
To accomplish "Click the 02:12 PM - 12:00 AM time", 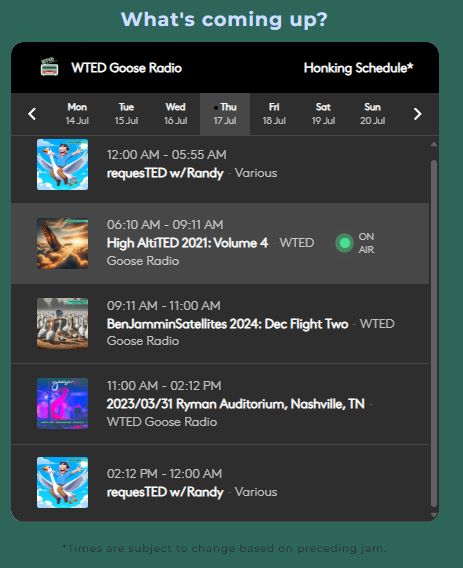I will click(164, 473).
